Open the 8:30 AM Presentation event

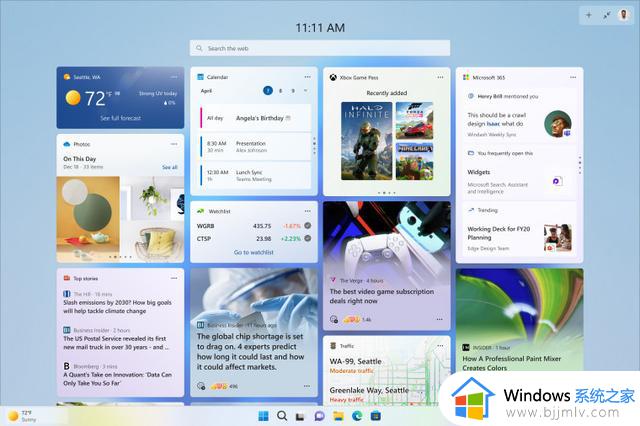point(255,147)
